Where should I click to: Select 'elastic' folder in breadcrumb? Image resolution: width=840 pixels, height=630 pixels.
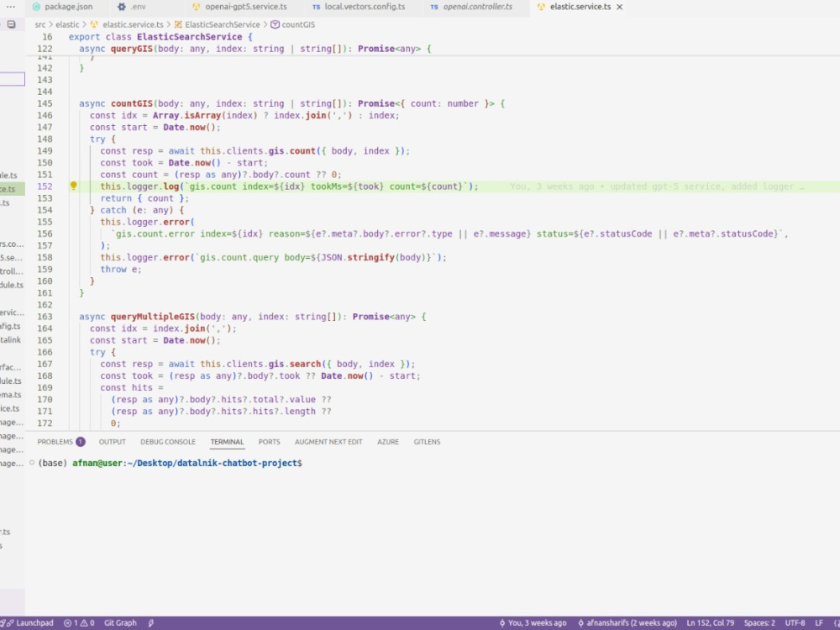(x=67, y=24)
